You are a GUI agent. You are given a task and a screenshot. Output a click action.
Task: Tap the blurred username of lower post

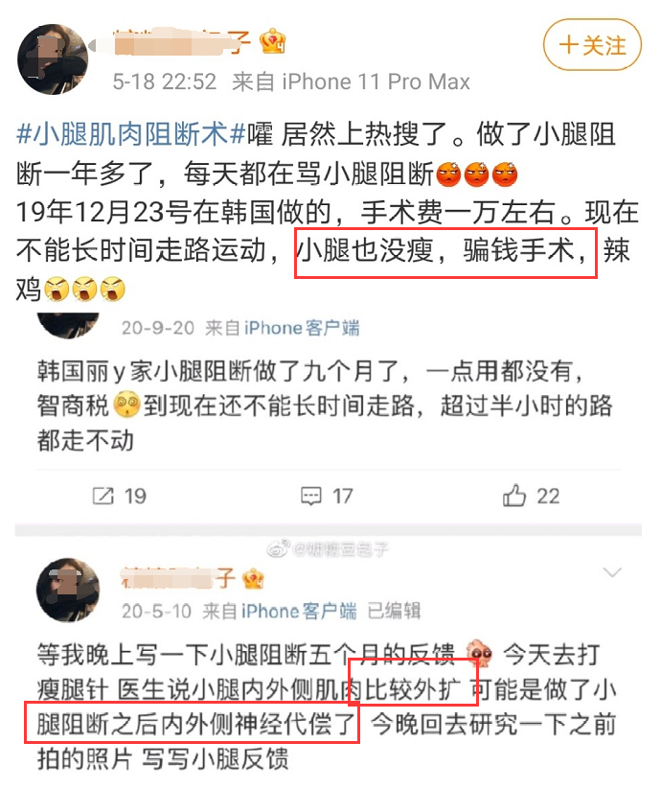[x=177, y=578]
